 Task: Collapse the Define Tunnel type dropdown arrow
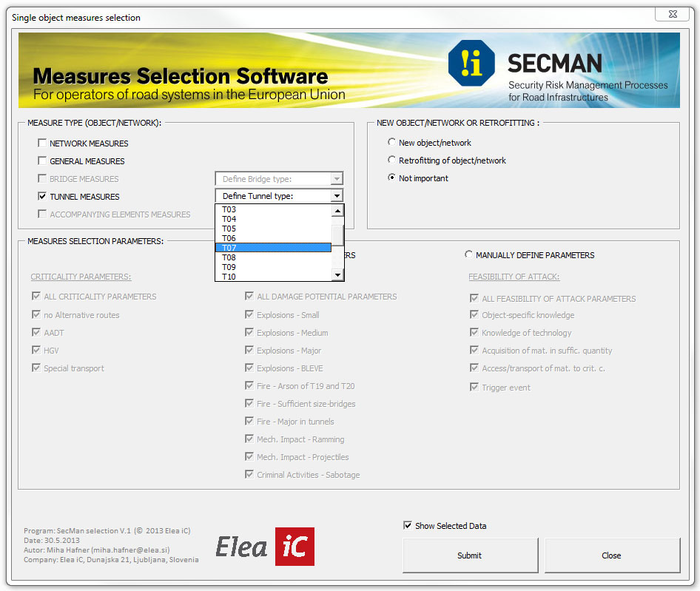click(x=337, y=196)
